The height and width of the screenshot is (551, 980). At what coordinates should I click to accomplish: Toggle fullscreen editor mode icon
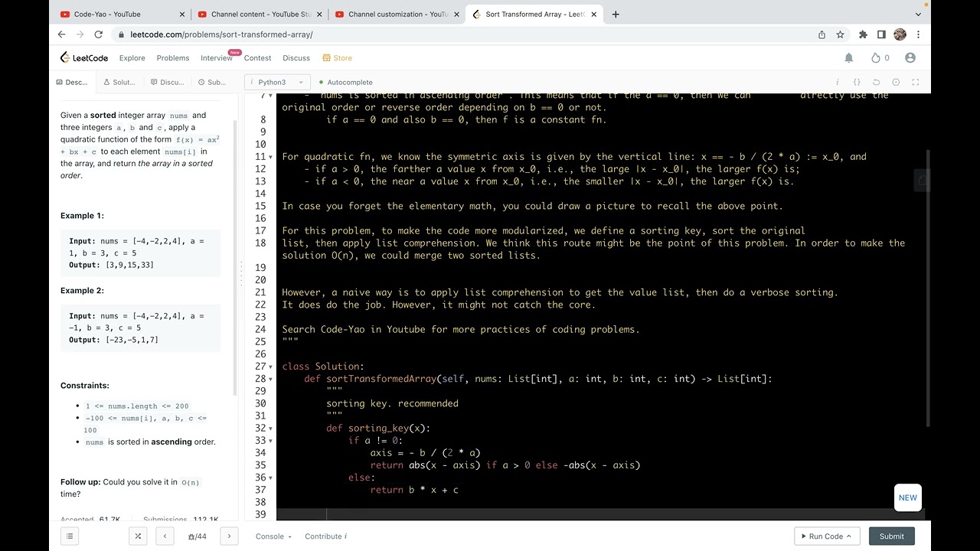[x=916, y=82]
